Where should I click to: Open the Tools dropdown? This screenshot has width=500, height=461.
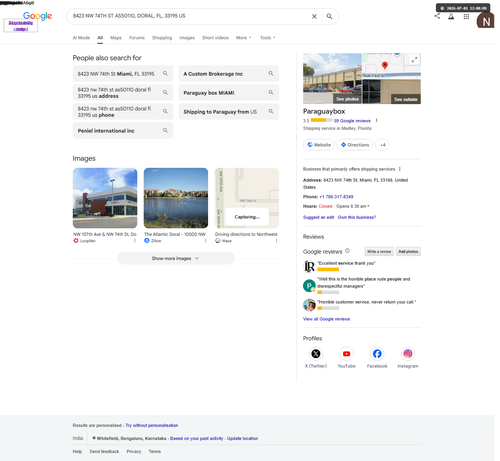268,38
